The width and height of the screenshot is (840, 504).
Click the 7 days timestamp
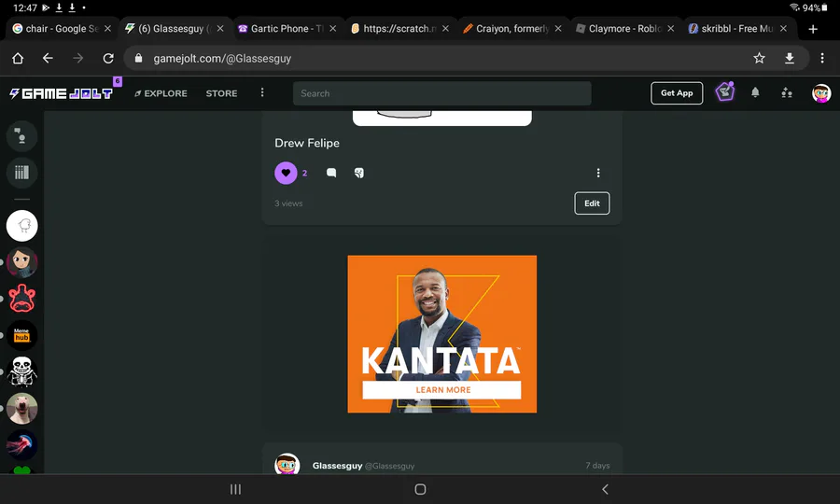tap(597, 466)
